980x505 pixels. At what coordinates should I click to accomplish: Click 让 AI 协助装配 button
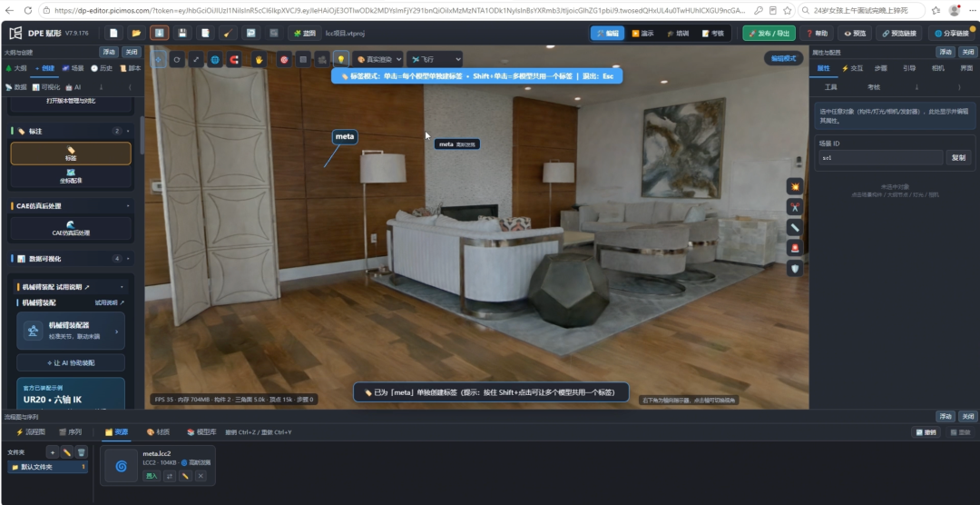click(71, 362)
